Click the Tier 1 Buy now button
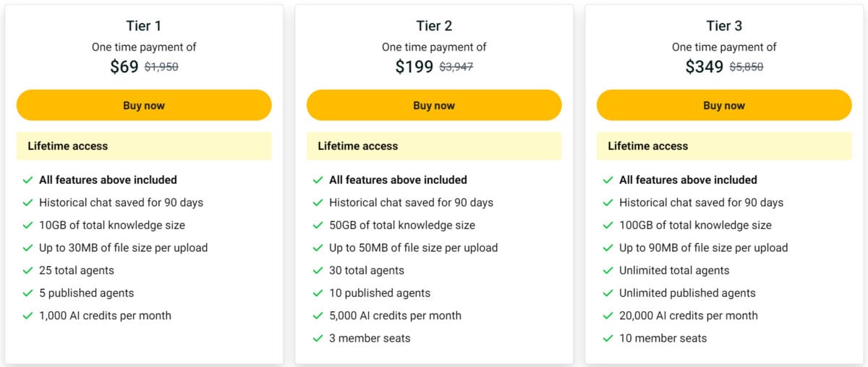 [144, 105]
